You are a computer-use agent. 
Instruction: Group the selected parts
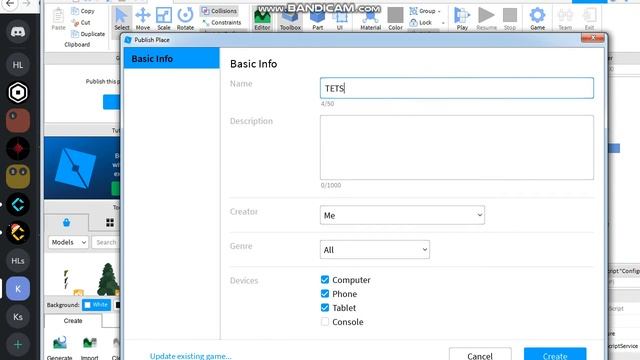423,11
